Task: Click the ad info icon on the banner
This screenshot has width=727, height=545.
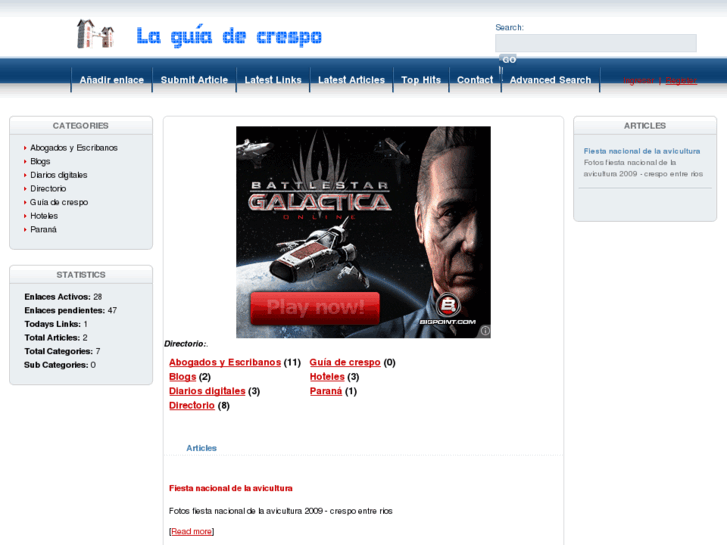Action: [x=485, y=331]
